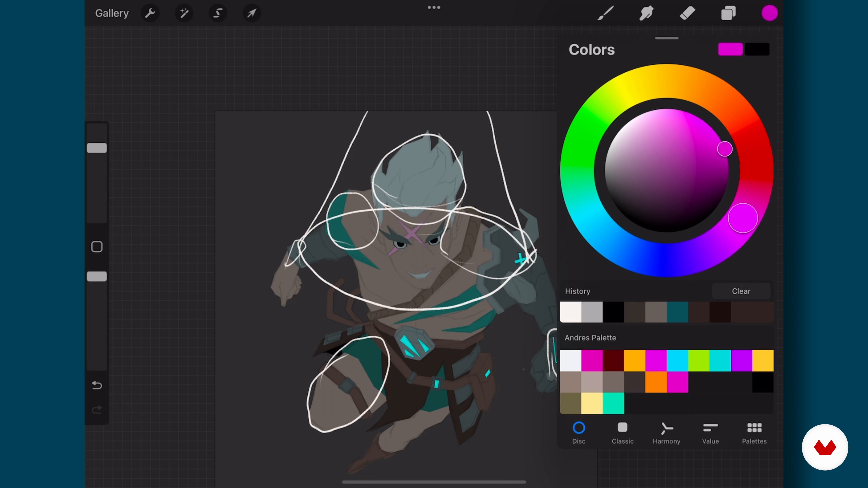Viewport: 868px width, 488px height.
Task: Tap the active magenta color circle
Action: (770, 13)
